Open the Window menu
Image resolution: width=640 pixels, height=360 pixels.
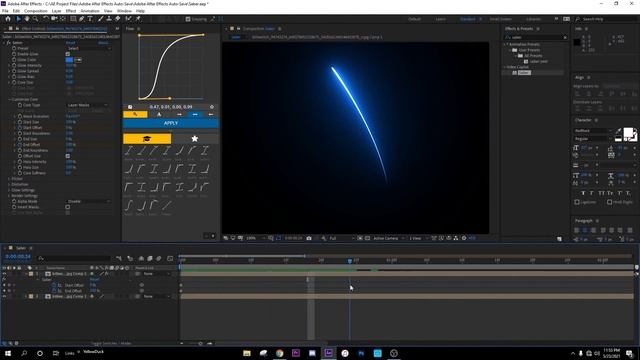click(124, 11)
